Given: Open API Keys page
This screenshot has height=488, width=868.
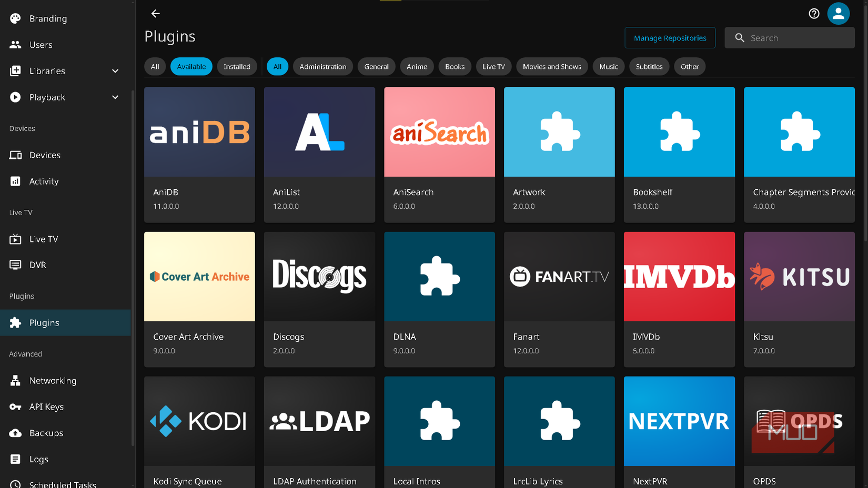Looking at the screenshot, I should (65, 407).
